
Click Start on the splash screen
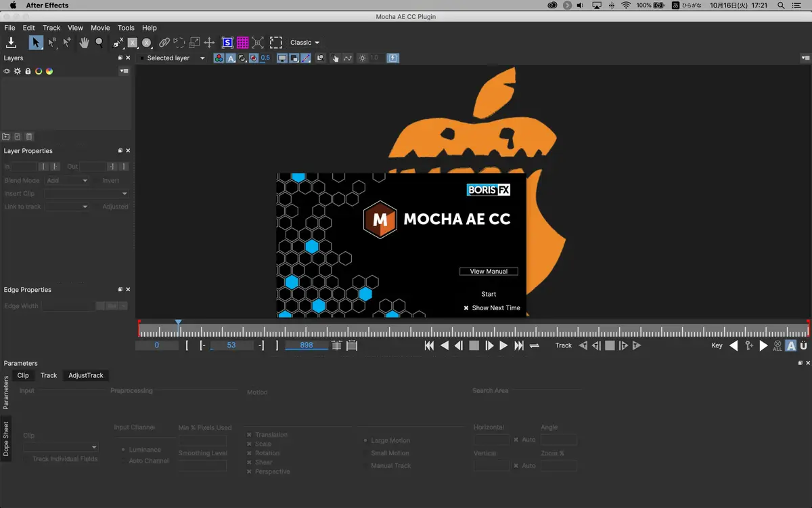[489, 294]
